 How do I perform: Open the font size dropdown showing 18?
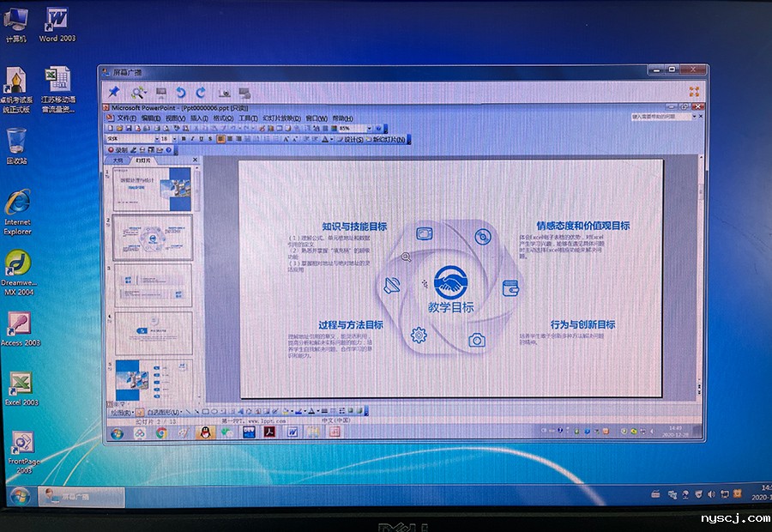(175, 138)
